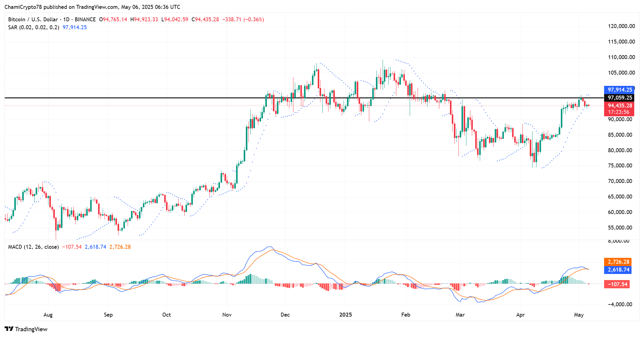Viewport: 644px width, 337px height.
Task: Click the blue 97,914.25 SAR price tag
Action: click(619, 90)
